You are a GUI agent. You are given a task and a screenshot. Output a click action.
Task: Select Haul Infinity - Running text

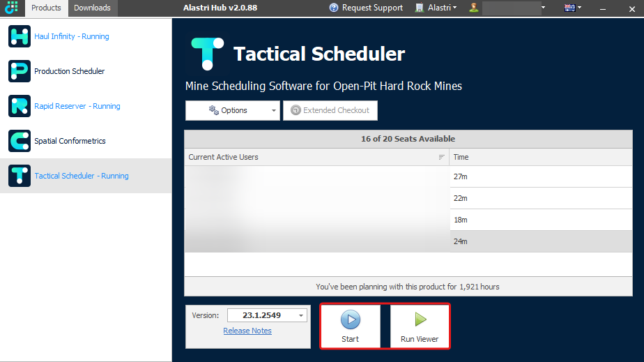pos(72,36)
